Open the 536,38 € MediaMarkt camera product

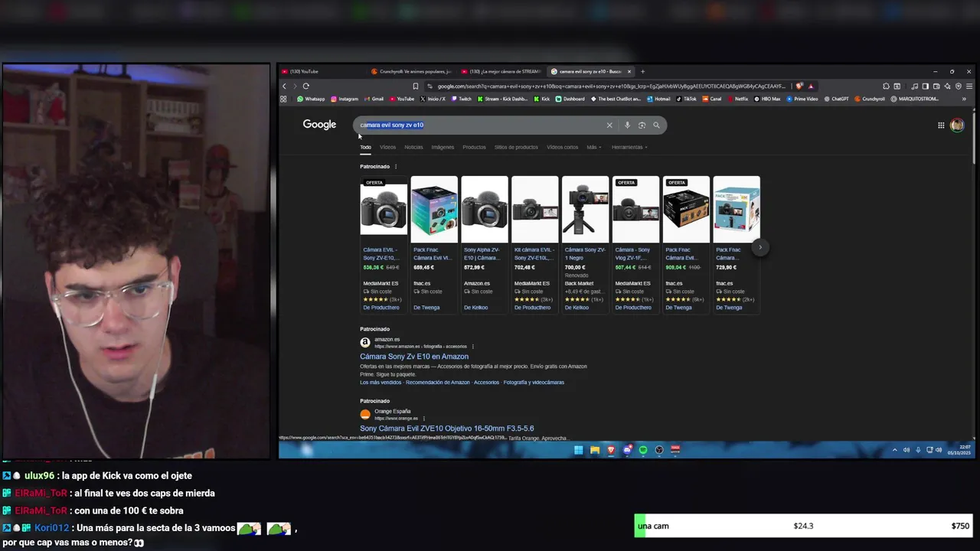(x=384, y=243)
